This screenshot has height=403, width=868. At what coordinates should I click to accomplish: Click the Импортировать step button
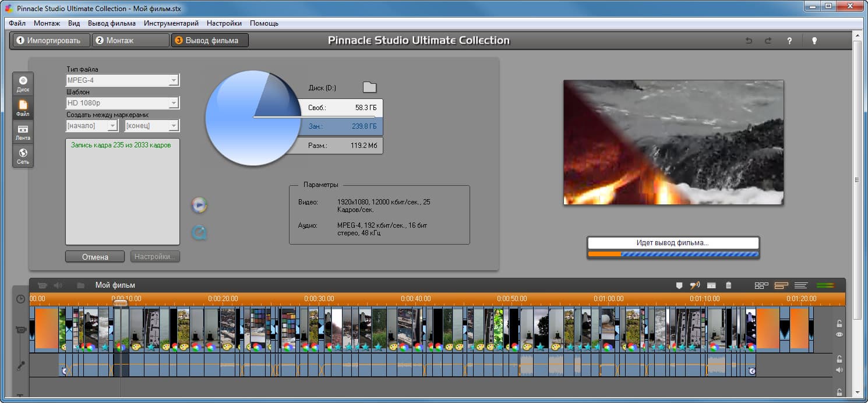(52, 40)
